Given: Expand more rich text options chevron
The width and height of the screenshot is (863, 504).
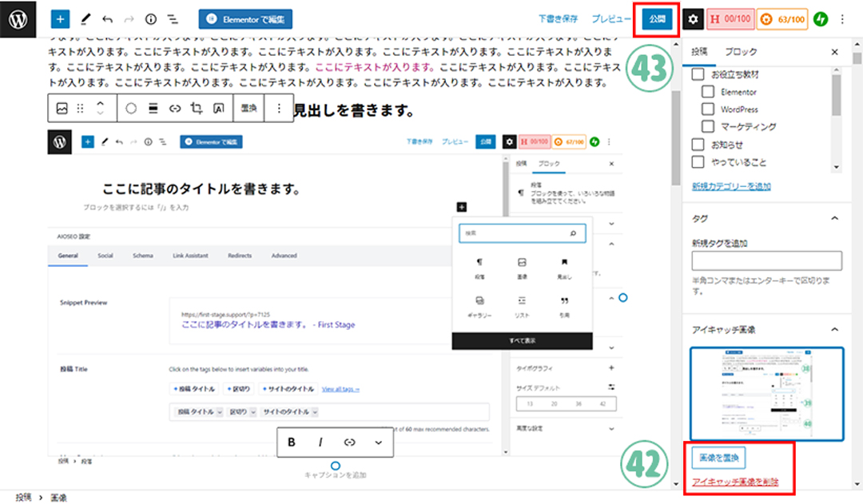Looking at the screenshot, I should tap(378, 442).
